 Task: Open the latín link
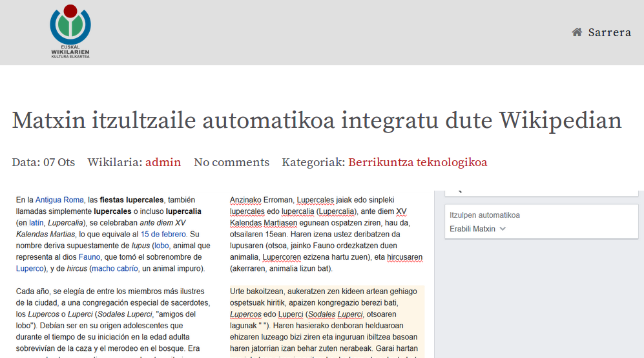[x=36, y=223]
